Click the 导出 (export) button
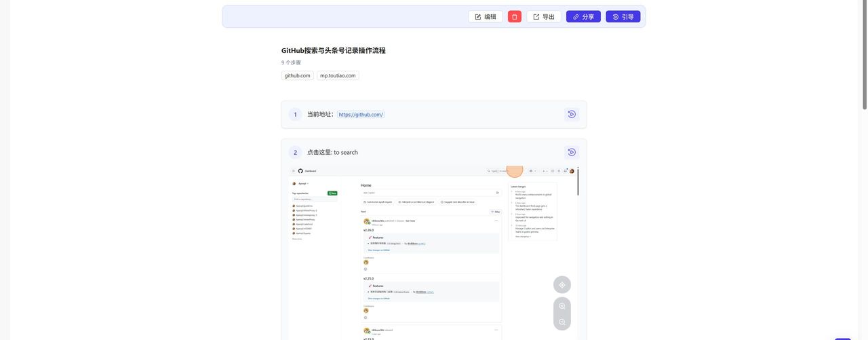868x340 pixels. pos(544,17)
